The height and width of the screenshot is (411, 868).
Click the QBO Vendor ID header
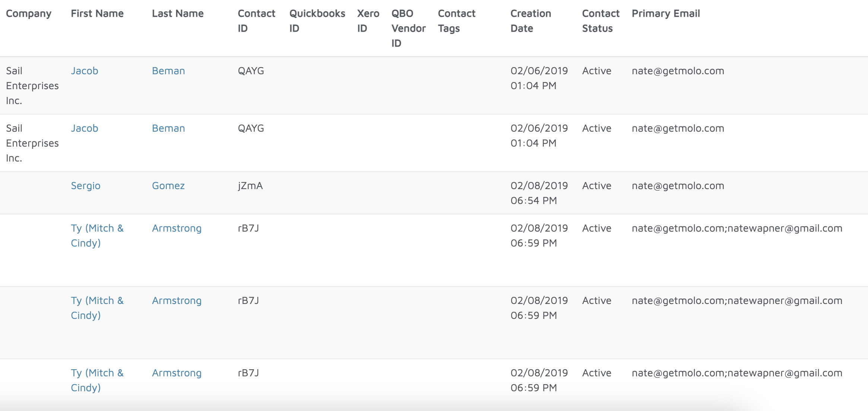408,28
